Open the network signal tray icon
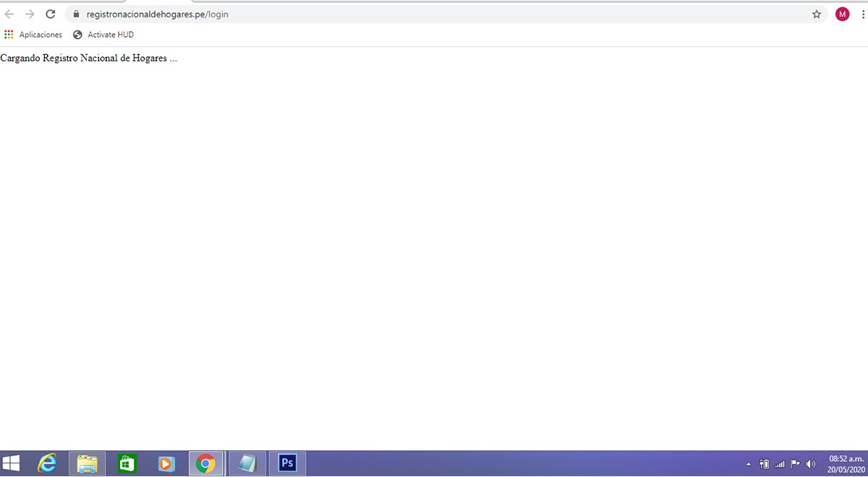Image resolution: width=868 pixels, height=477 pixels. (780, 464)
